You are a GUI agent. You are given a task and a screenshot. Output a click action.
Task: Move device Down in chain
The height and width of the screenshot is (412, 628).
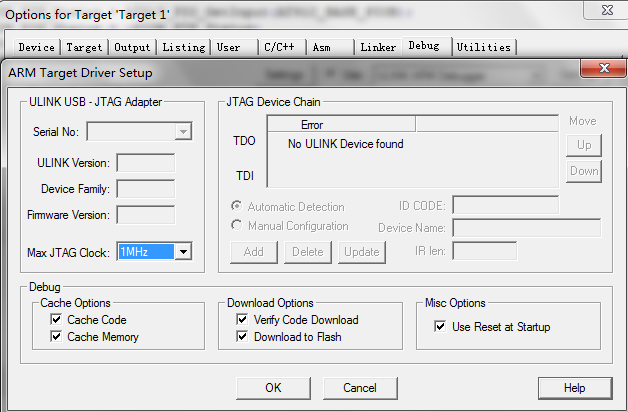point(584,171)
